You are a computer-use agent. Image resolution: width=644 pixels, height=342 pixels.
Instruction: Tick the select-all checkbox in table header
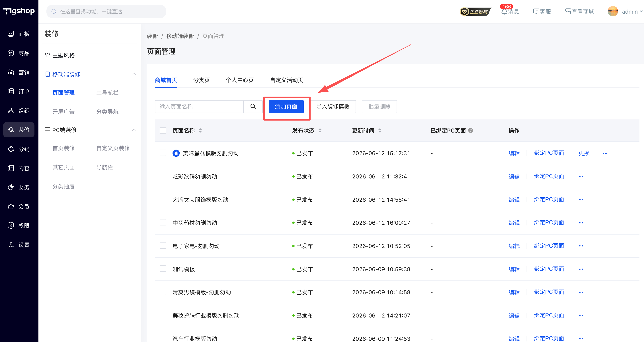[163, 130]
